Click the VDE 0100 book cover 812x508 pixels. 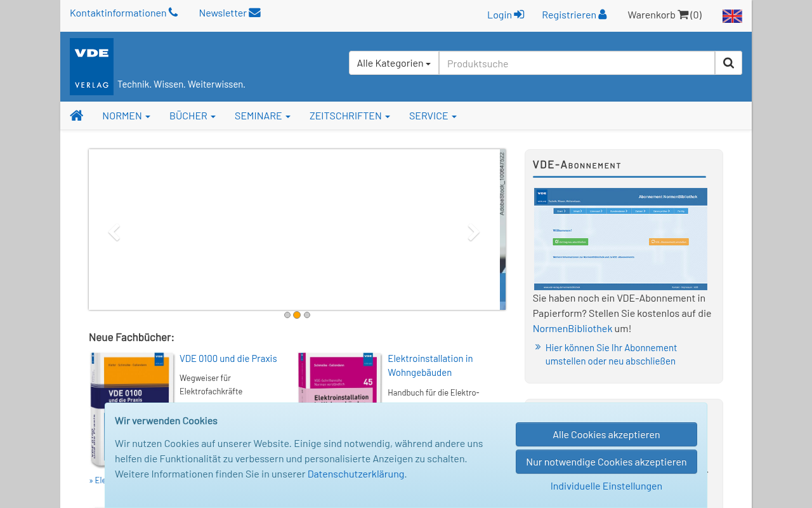tap(132, 410)
